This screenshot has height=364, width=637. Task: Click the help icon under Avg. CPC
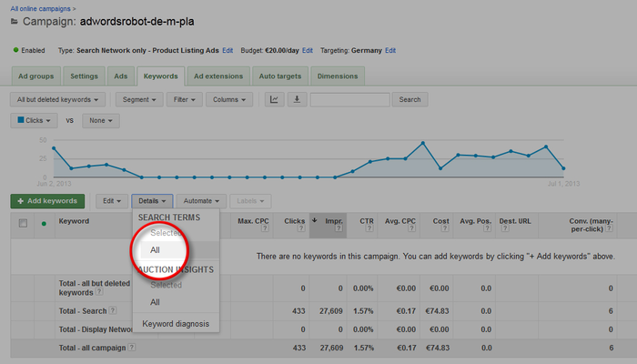[410, 230]
